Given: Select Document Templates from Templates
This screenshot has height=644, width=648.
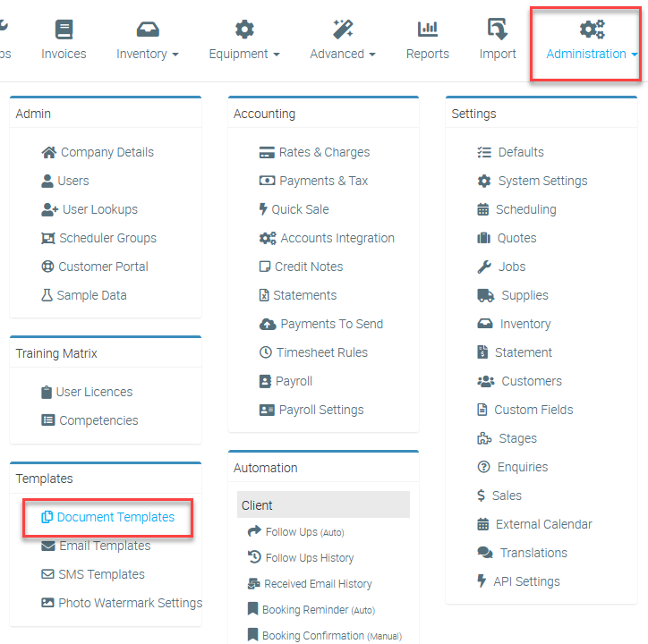Looking at the screenshot, I should pos(115,517).
